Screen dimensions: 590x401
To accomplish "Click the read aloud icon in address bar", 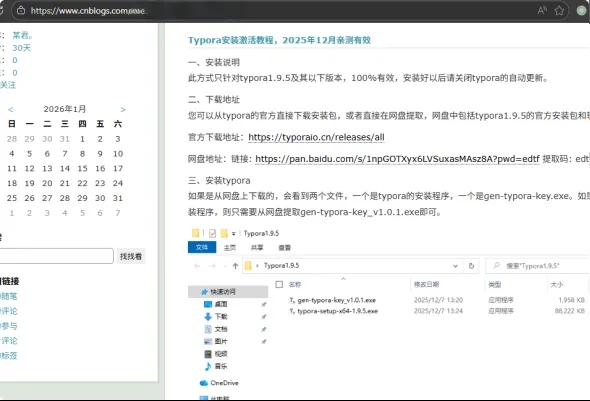I will point(542,11).
